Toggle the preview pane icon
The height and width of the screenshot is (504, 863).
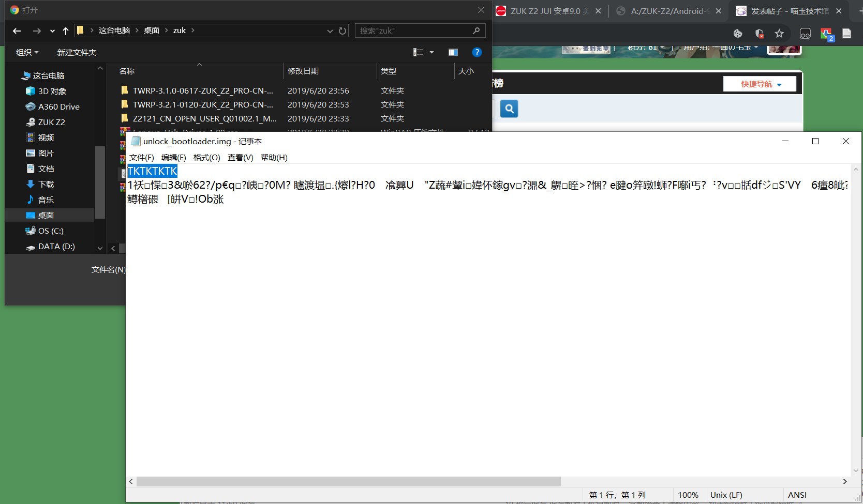[453, 52]
